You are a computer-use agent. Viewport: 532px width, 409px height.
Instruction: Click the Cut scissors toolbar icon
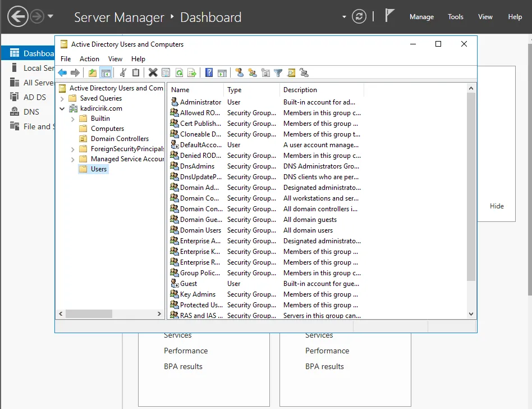pos(123,72)
